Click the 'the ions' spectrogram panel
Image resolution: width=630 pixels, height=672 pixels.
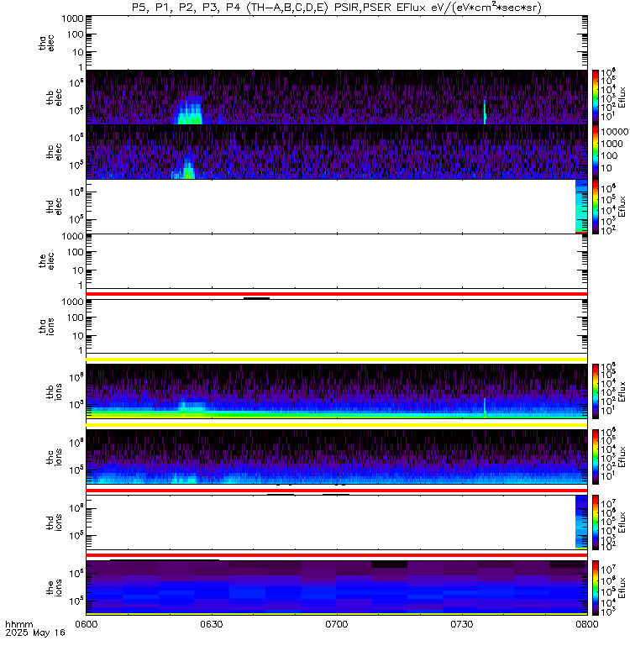[337, 587]
